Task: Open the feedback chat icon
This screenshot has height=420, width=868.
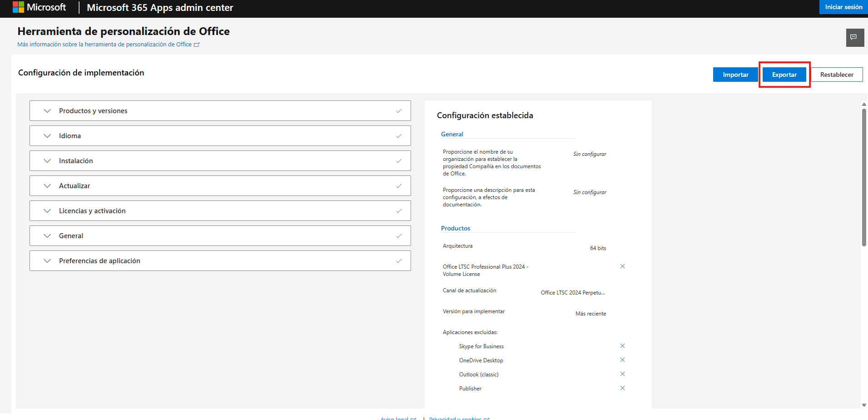Action: 854,37
